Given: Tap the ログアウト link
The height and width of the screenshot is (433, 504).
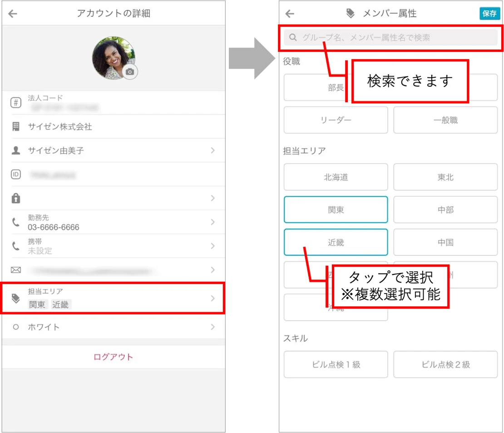Looking at the screenshot, I should tap(113, 357).
